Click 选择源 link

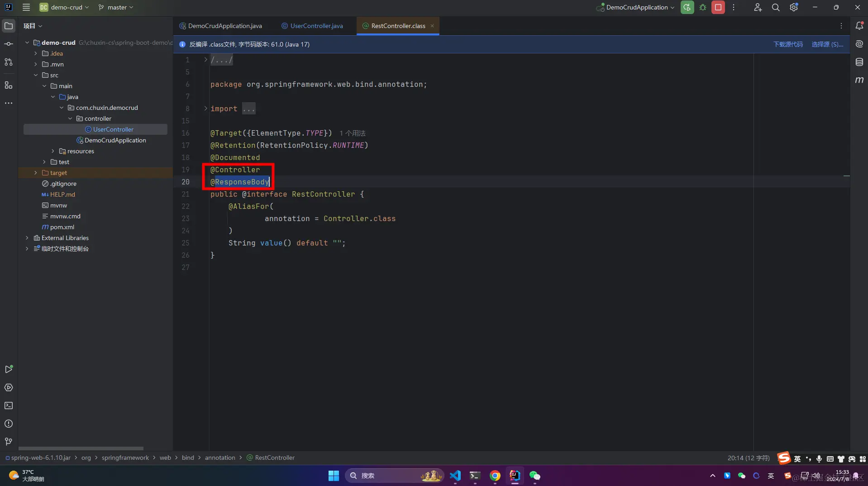point(827,44)
